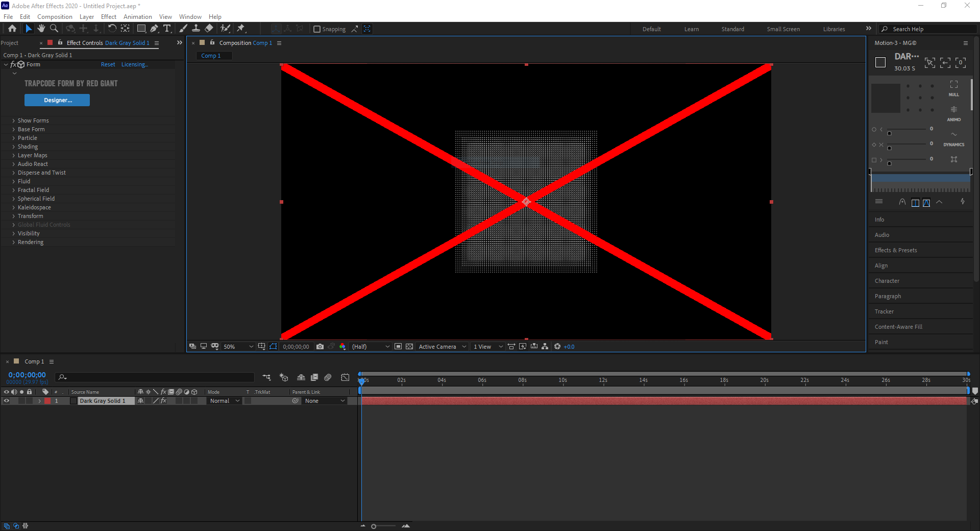Viewport: 980px width, 531px height.
Task: Expand the Particle property group
Action: (x=14, y=138)
